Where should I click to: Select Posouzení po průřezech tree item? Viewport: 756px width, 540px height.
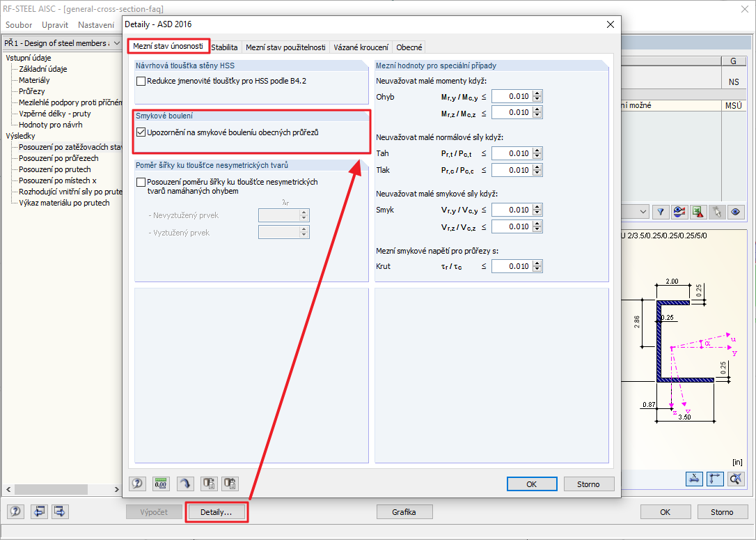click(58, 158)
